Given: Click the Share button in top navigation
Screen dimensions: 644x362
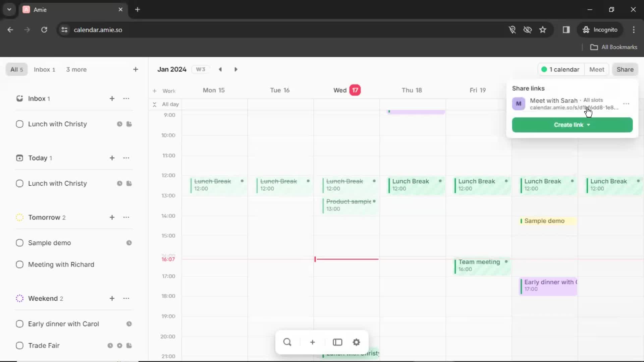Looking at the screenshot, I should [x=626, y=69].
